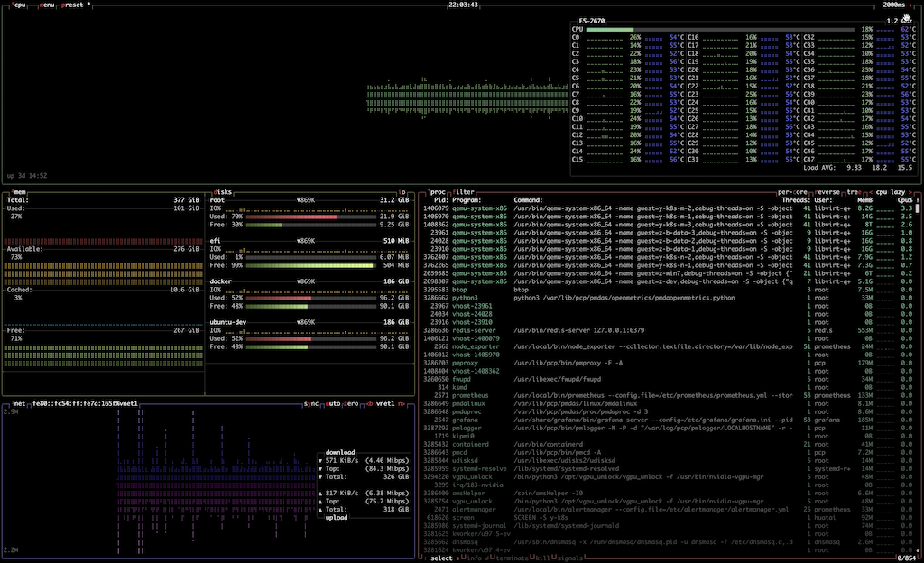Click the Cpu% column header
The height and width of the screenshot is (563, 924).
pos(904,200)
